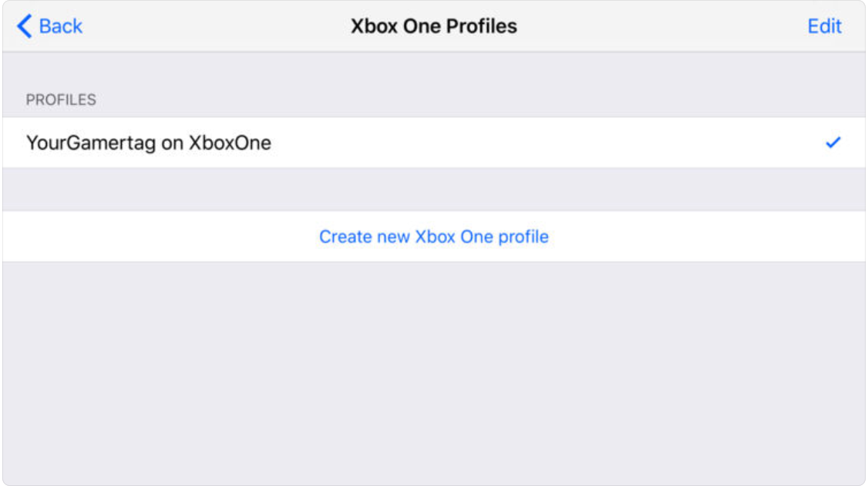The width and height of the screenshot is (868, 486).
Task: Tap the Back chevron arrow icon
Action: coord(25,26)
